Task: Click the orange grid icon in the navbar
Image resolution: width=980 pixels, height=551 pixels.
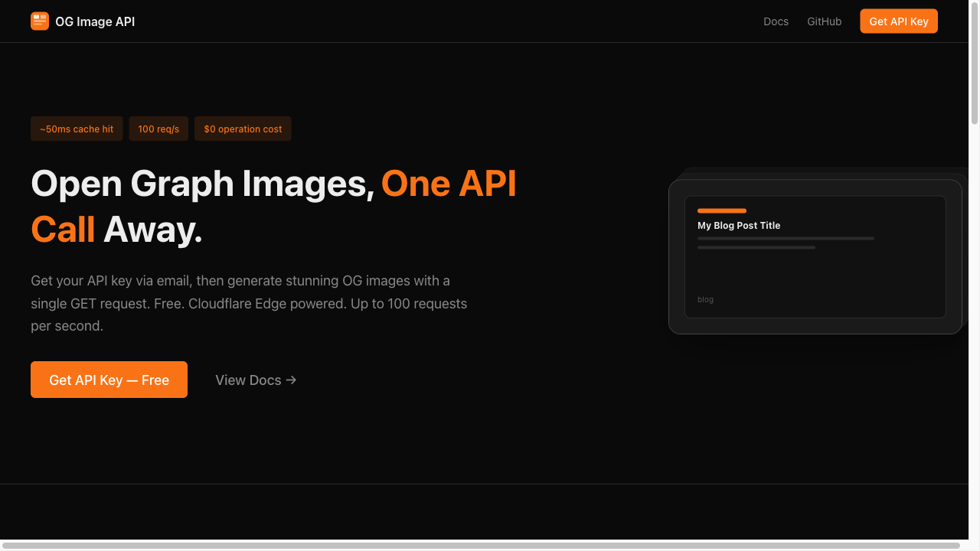Action: point(39,21)
